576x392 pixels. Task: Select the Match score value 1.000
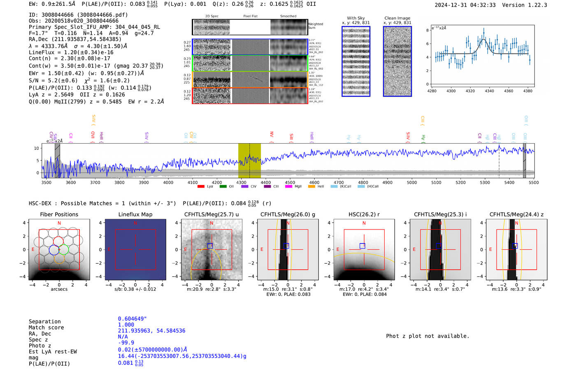126,325
